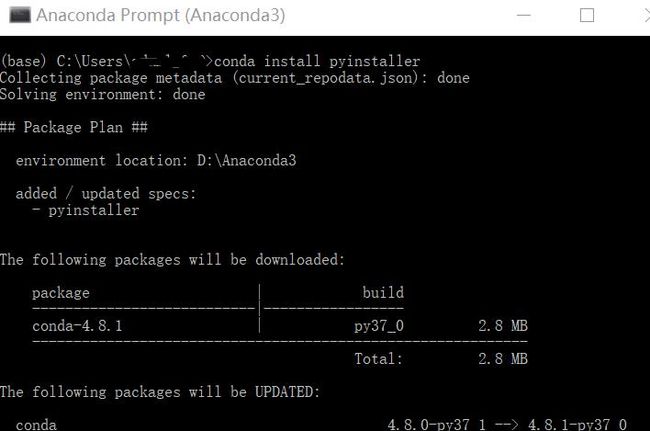This screenshot has height=431, width=650.
Task: Click the environment location D:\Anaconda3 path
Action: [247, 160]
